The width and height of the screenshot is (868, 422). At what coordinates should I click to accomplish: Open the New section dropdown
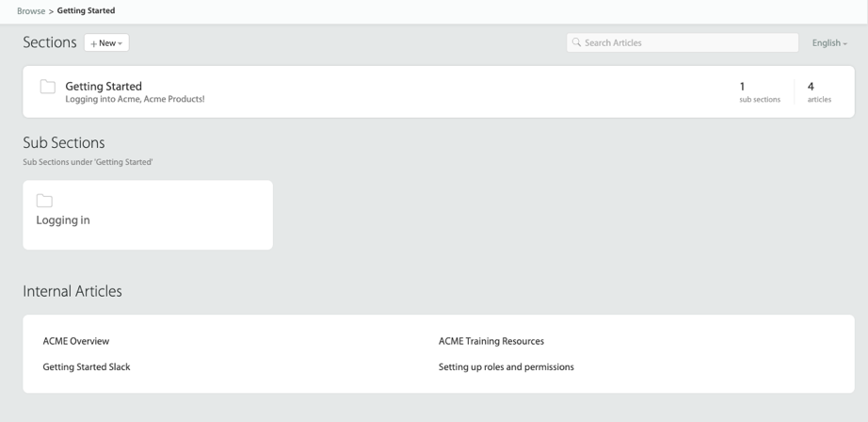106,43
